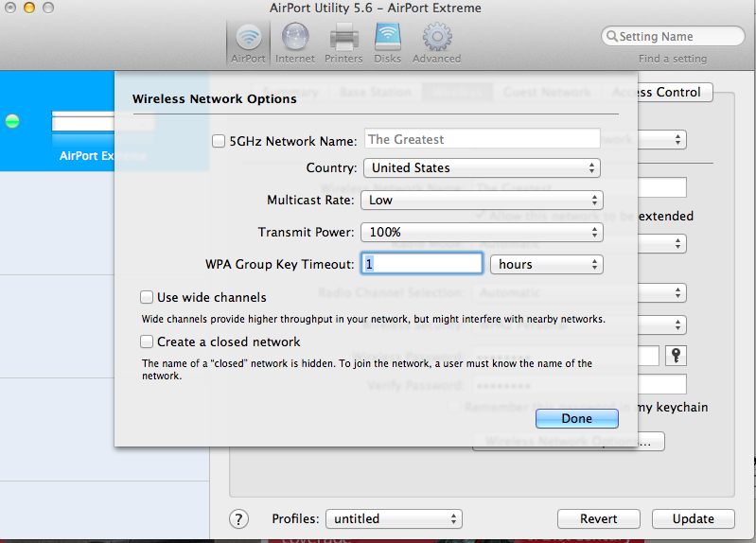
Task: Click the WPA Group Key Timeout field
Action: click(422, 264)
